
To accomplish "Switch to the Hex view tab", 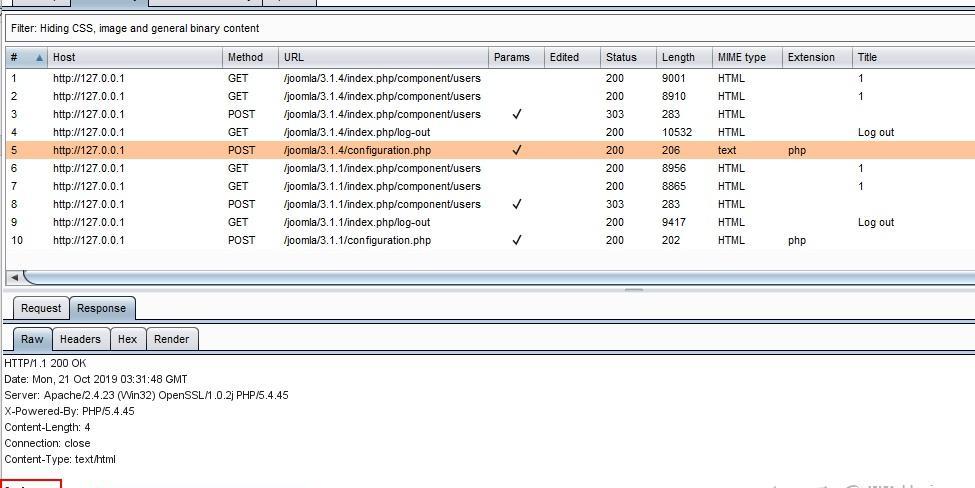I will point(127,339).
